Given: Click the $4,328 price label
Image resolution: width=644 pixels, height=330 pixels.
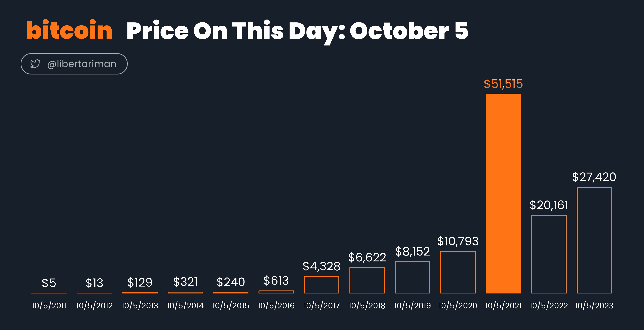Looking at the screenshot, I should pos(321,266).
